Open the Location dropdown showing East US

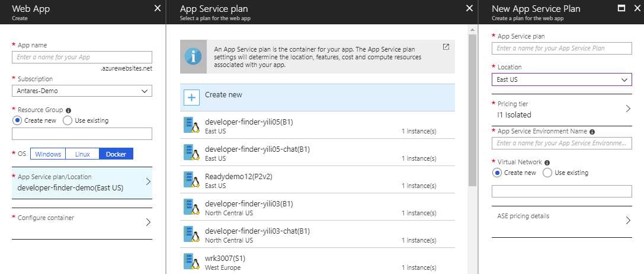[562, 79]
